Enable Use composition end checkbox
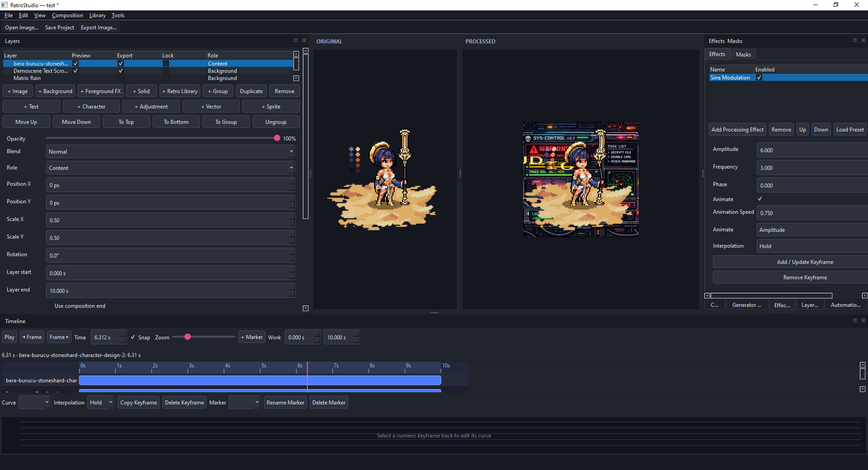This screenshot has width=868, height=470. pos(49,306)
